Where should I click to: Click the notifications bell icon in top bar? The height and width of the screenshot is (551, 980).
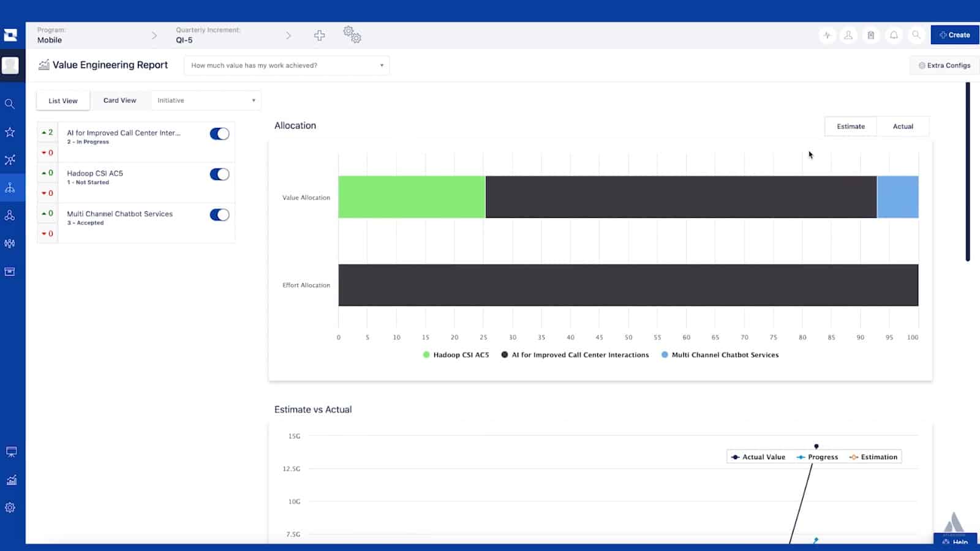[x=894, y=35]
